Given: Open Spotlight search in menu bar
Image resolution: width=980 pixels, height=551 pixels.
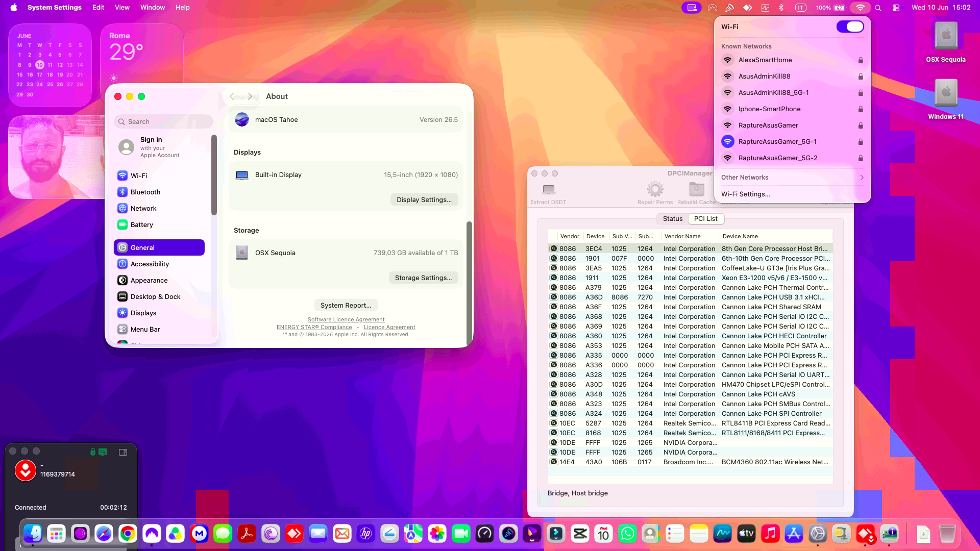Looking at the screenshot, I should [x=878, y=8].
